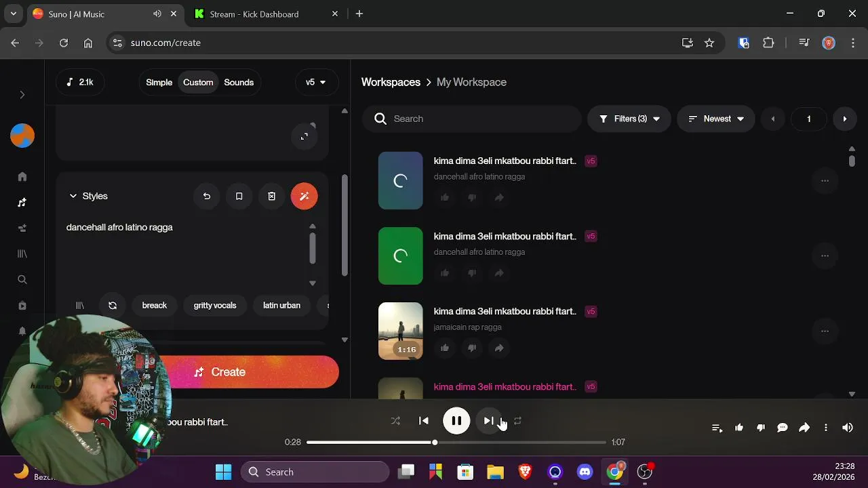Toggle shuffle playback
This screenshot has height=488, width=868.
click(395, 421)
